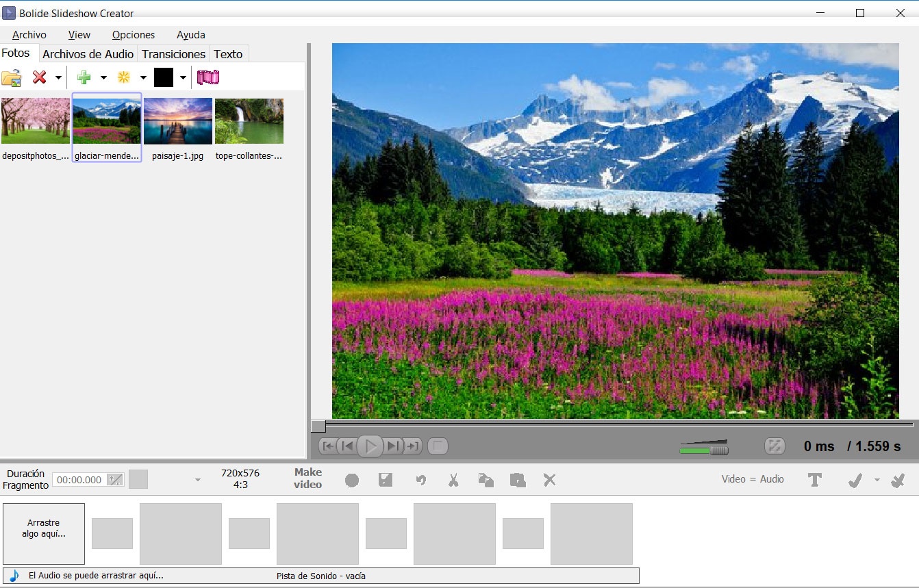This screenshot has width=919, height=588.
Task: Jump to the slideshow start
Action: click(329, 446)
